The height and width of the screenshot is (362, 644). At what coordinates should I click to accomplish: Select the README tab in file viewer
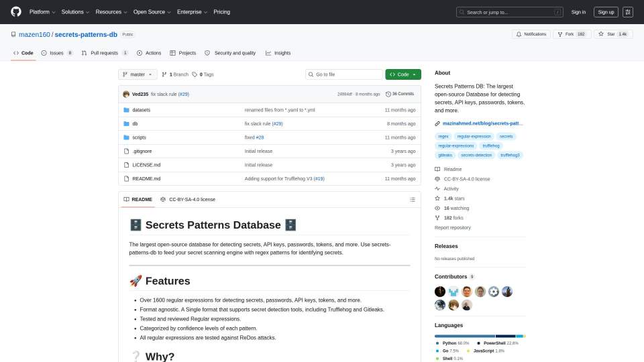coord(138,200)
